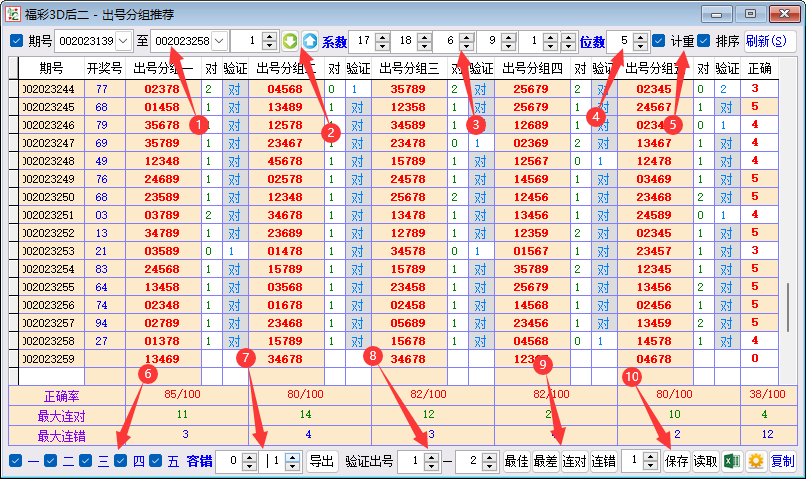
Task: Uncheck the 排序 checkbox
Action: tap(704, 41)
